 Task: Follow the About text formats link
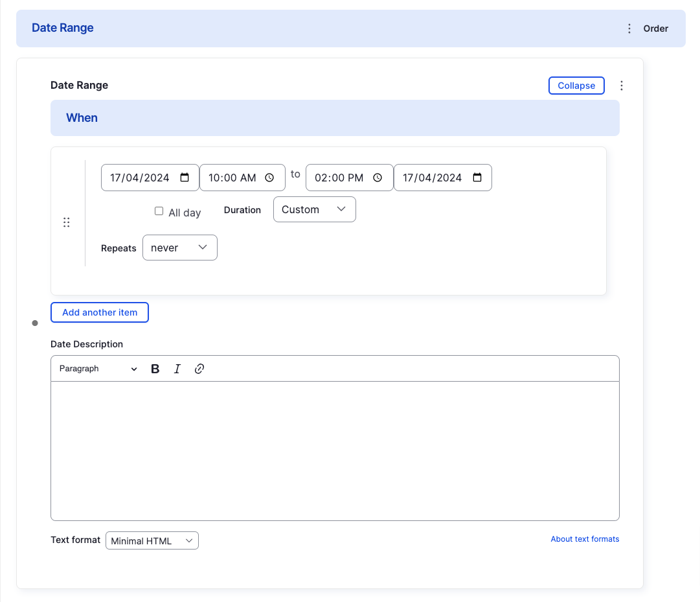pyautogui.click(x=584, y=538)
